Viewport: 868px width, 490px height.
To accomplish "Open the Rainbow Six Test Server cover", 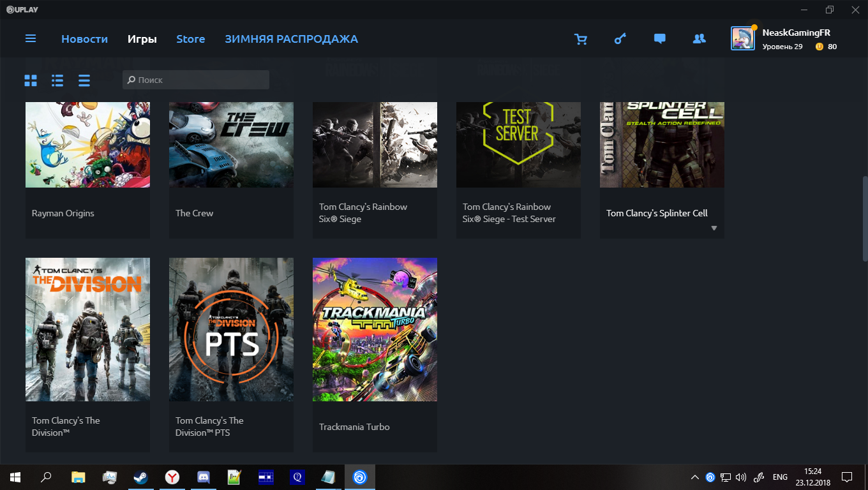I will pyautogui.click(x=518, y=145).
